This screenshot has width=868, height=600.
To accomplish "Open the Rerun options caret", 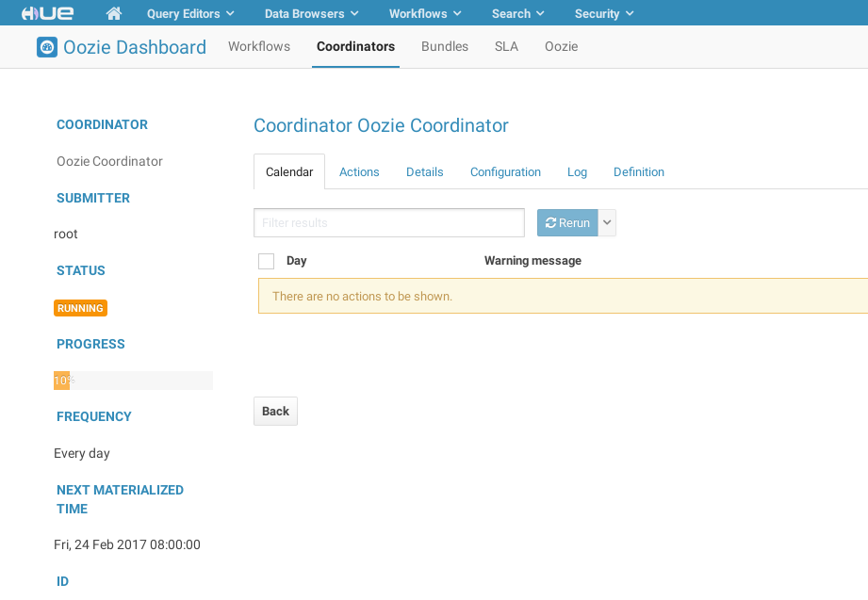I will [607, 223].
